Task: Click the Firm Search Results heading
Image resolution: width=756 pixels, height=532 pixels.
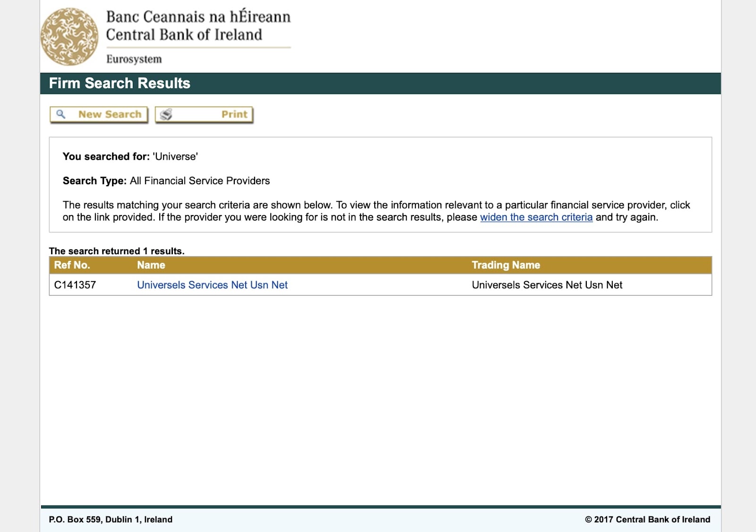Action: [x=120, y=83]
